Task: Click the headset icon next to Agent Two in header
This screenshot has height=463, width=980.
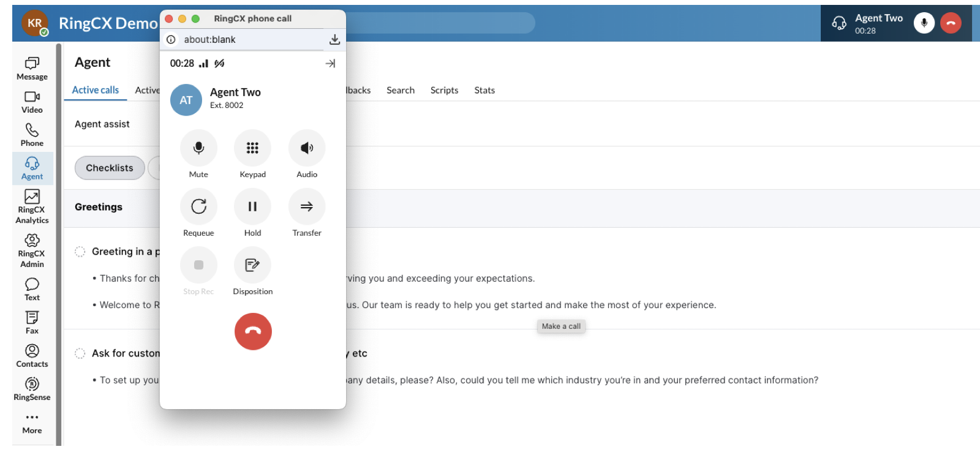Action: click(x=839, y=23)
